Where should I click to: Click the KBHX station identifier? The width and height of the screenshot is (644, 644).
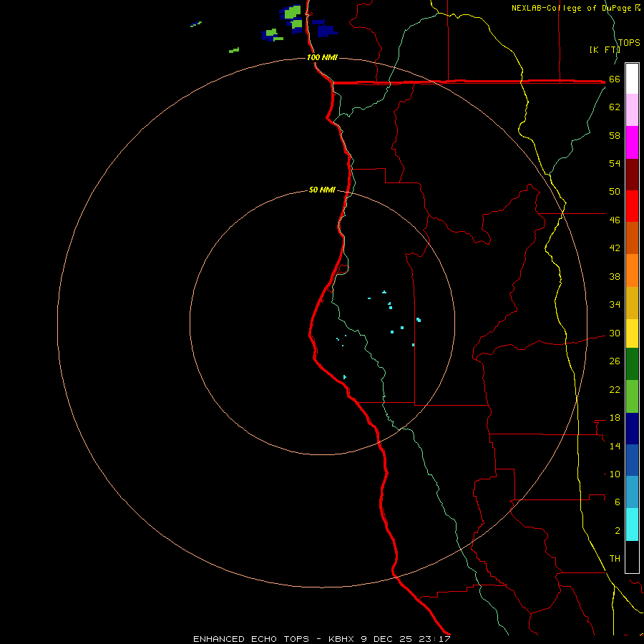tap(343, 639)
